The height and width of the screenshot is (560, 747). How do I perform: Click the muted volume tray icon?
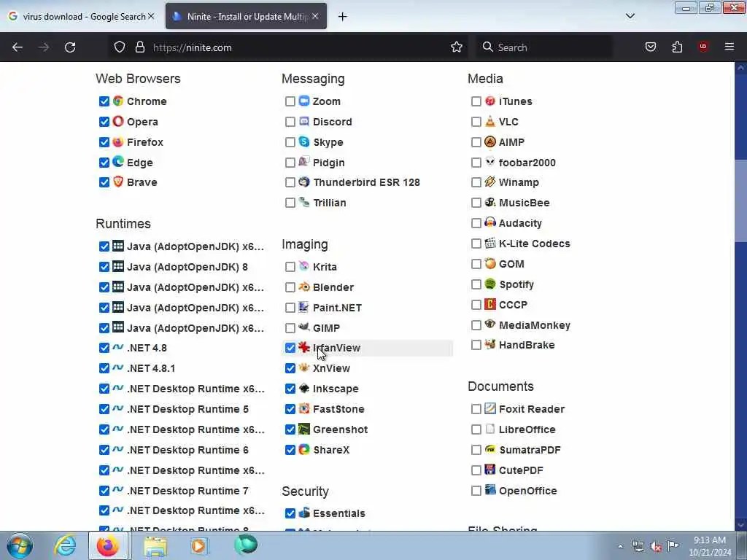[656, 547]
